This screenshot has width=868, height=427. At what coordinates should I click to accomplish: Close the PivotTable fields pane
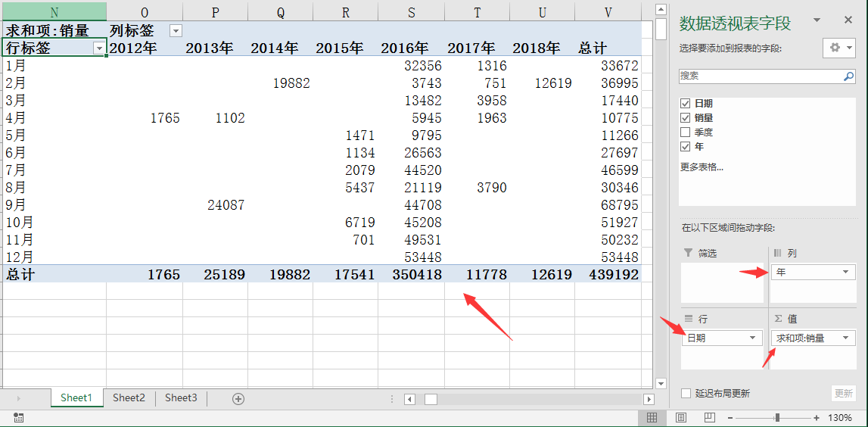(x=848, y=20)
